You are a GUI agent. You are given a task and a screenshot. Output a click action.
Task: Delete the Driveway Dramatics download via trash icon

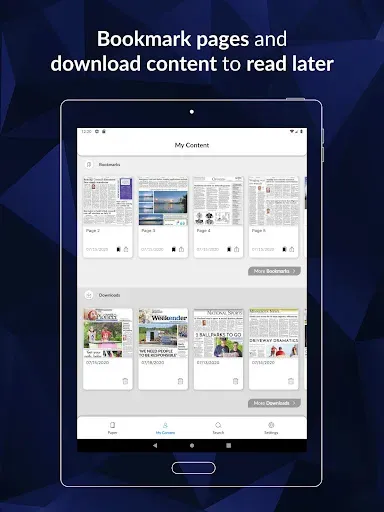pos(291,381)
